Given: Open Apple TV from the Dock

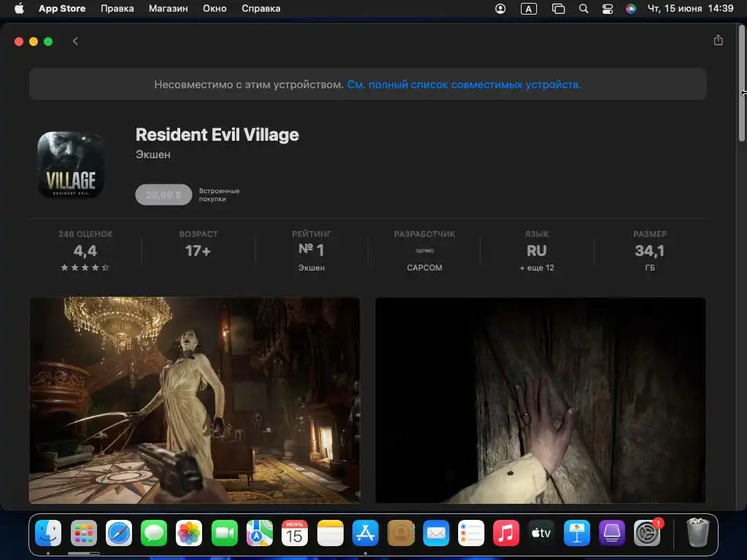Looking at the screenshot, I should (x=542, y=533).
